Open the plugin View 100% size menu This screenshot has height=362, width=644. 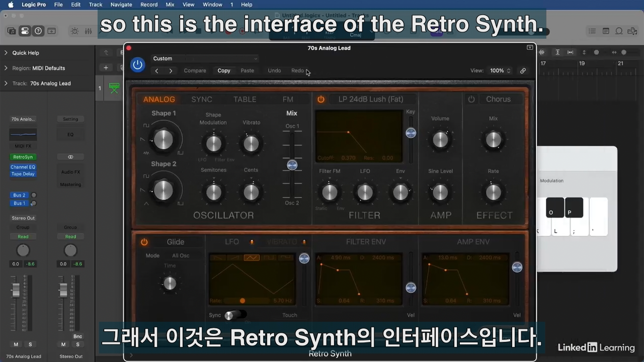point(501,71)
